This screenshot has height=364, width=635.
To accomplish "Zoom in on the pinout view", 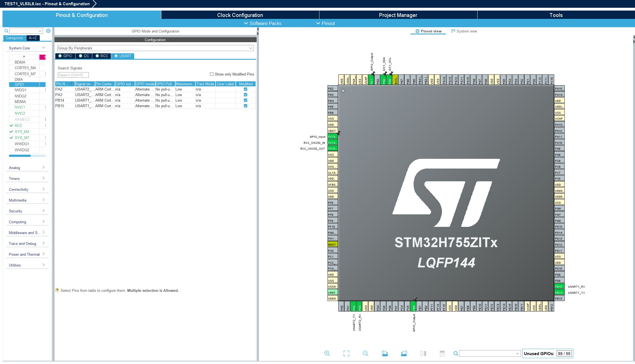I will coord(327,353).
